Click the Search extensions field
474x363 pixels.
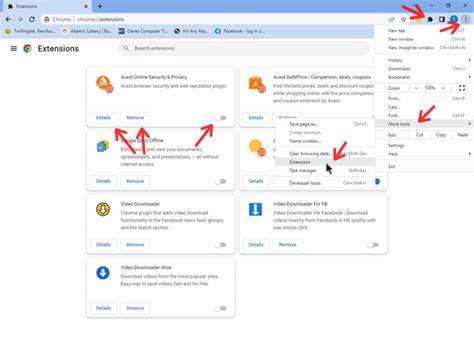point(244,48)
